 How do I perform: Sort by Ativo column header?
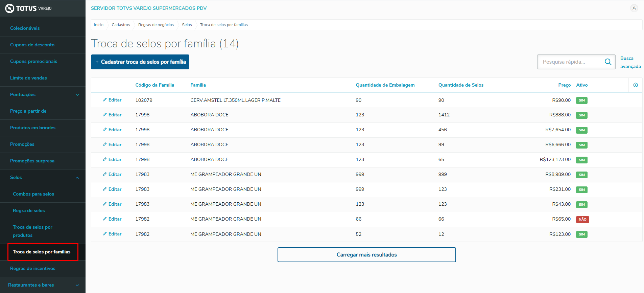pyautogui.click(x=582, y=85)
